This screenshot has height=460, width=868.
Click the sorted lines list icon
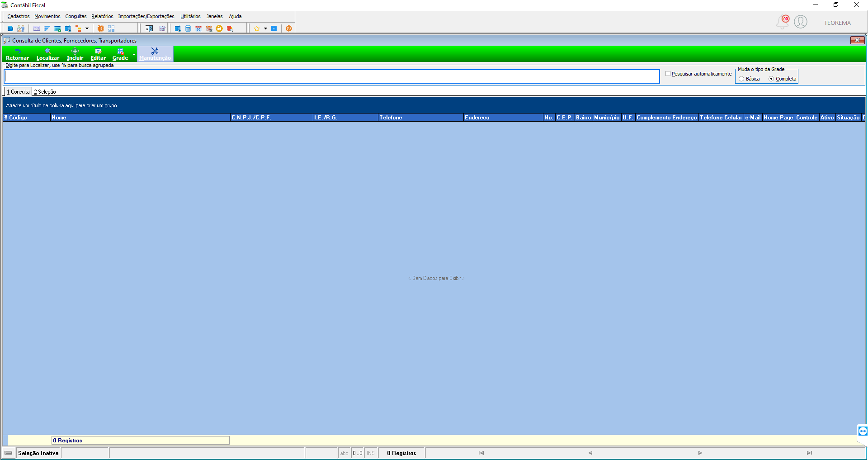tap(47, 28)
